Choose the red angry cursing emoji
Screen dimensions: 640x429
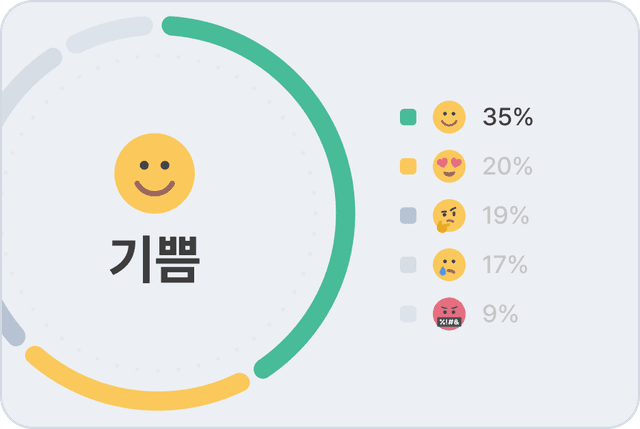pyautogui.click(x=449, y=314)
